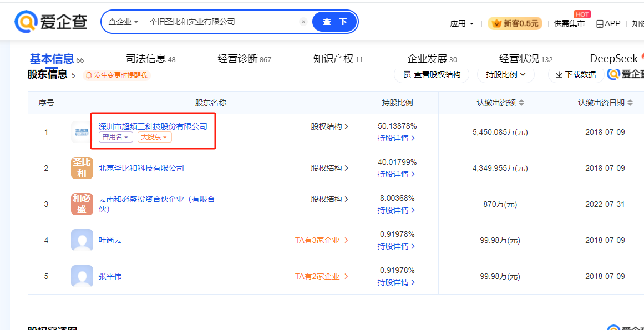This screenshot has width=644, height=330.
Task: Click the 下载数据 button
Action: click(576, 75)
